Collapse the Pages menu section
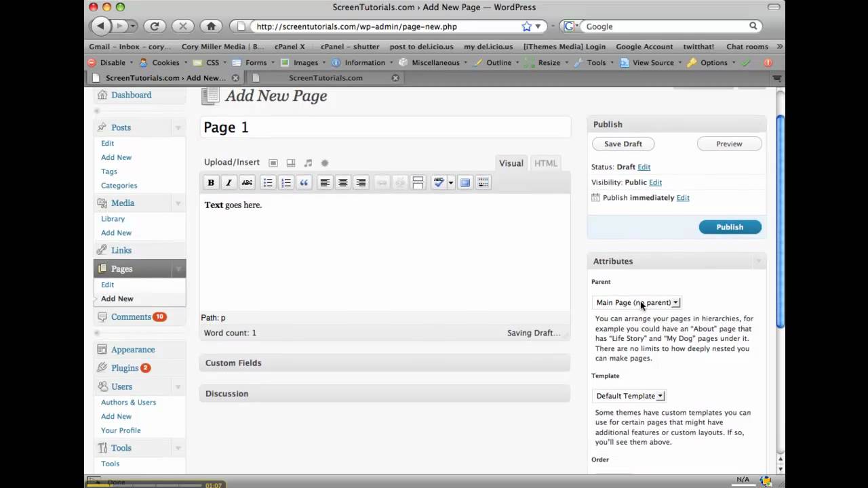The image size is (868, 488). click(178, 269)
